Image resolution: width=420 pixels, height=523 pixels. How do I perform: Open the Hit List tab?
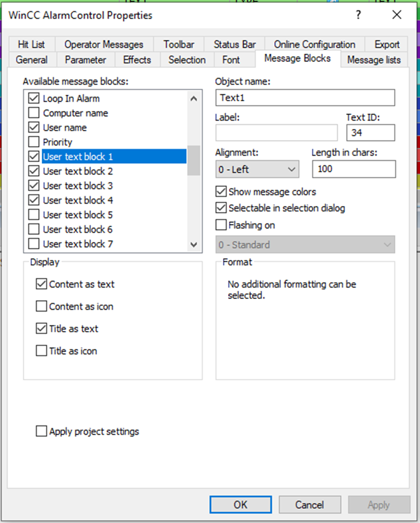(x=31, y=44)
